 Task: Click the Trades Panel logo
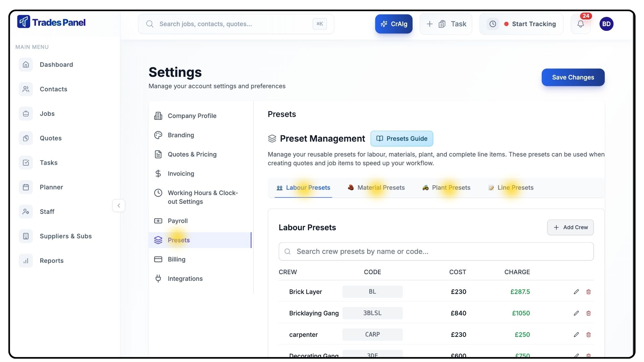51,22
